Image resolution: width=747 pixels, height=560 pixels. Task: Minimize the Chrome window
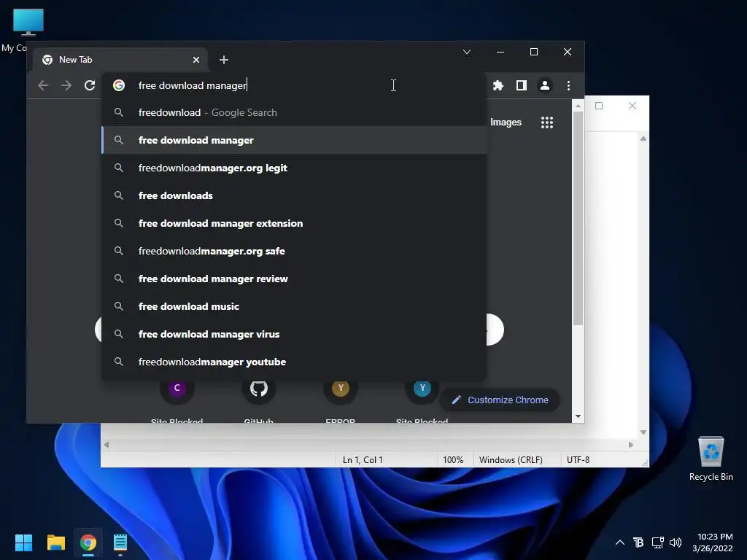tap(500, 52)
